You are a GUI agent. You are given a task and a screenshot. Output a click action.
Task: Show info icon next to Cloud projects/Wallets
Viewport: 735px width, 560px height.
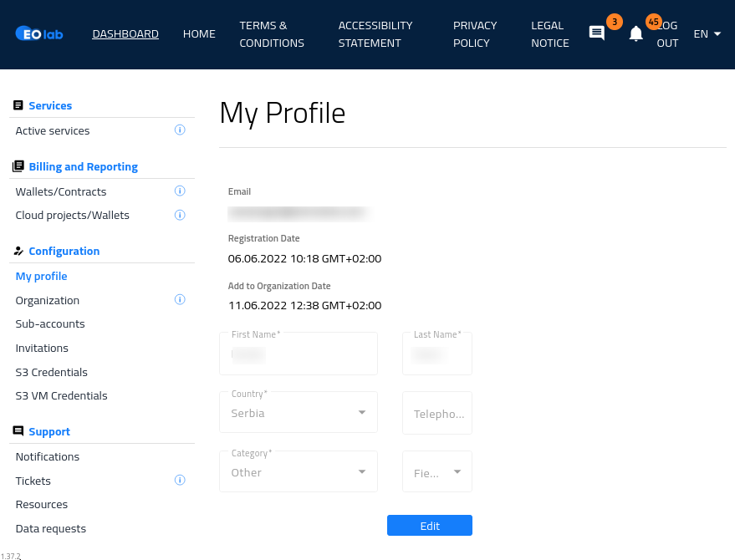coord(180,215)
